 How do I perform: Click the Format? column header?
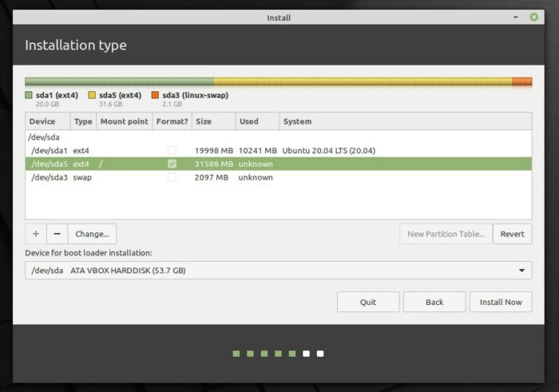[x=172, y=121]
